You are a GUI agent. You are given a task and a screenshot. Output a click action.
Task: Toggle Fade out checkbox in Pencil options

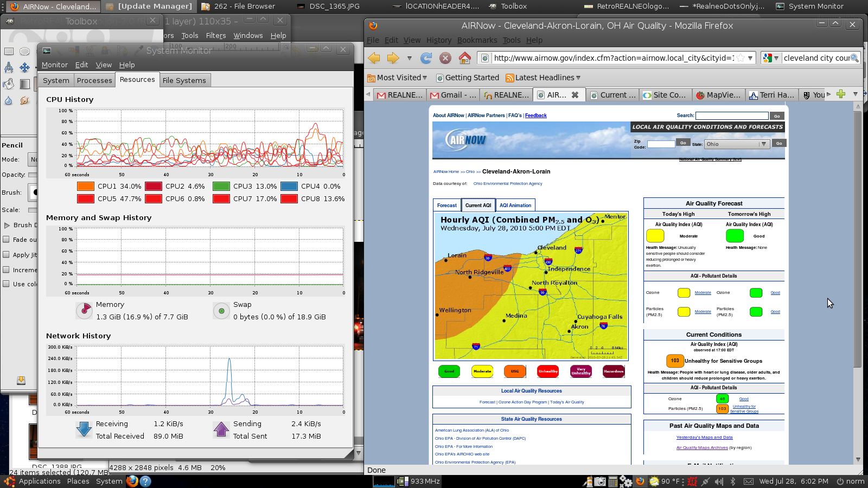(7, 239)
